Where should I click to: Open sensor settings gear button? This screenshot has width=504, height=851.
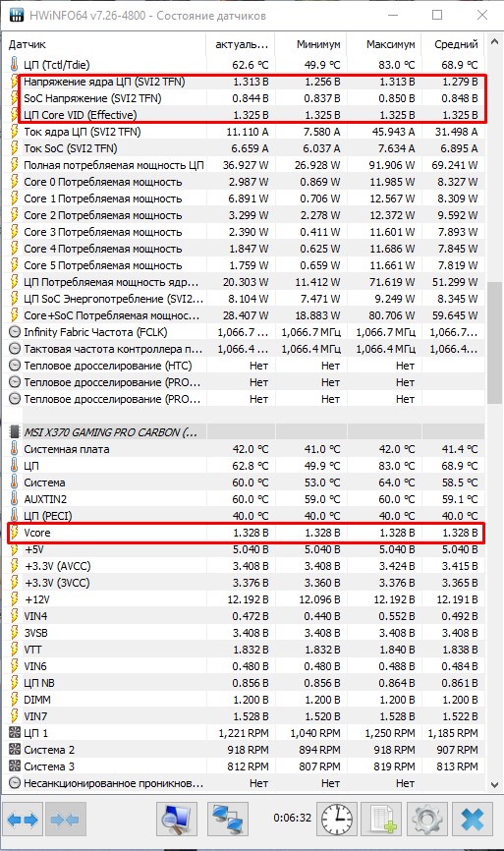click(427, 819)
